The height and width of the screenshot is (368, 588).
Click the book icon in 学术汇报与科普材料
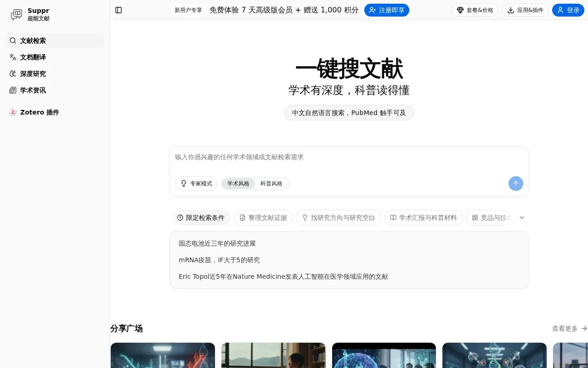pyautogui.click(x=393, y=218)
